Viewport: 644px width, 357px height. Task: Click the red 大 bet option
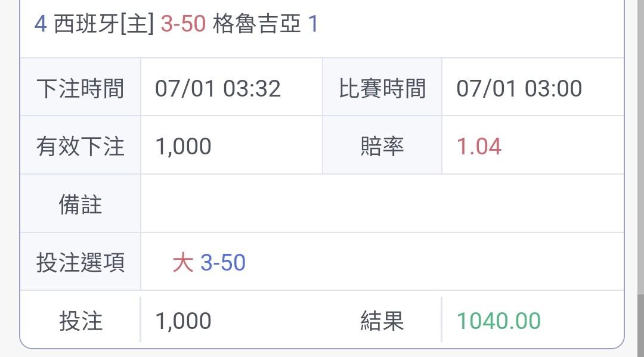point(183,262)
